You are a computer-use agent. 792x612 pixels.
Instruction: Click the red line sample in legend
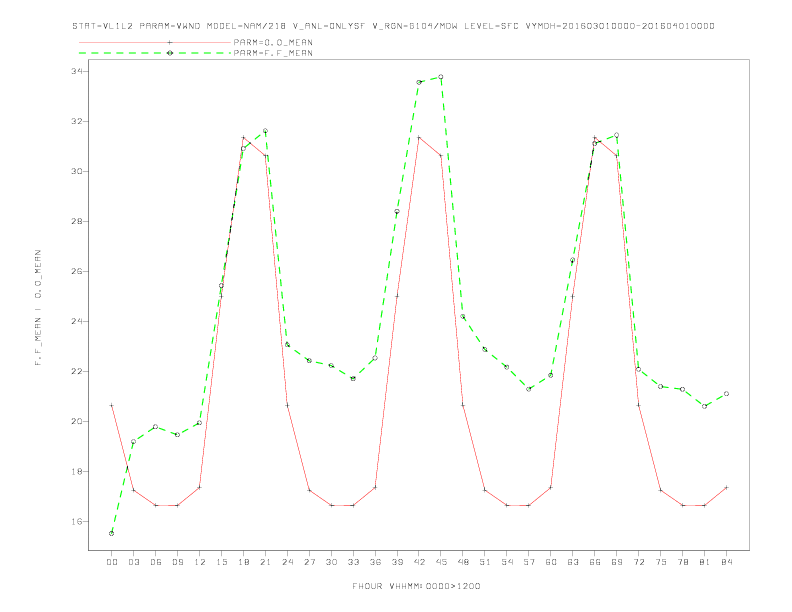[x=155, y=42]
